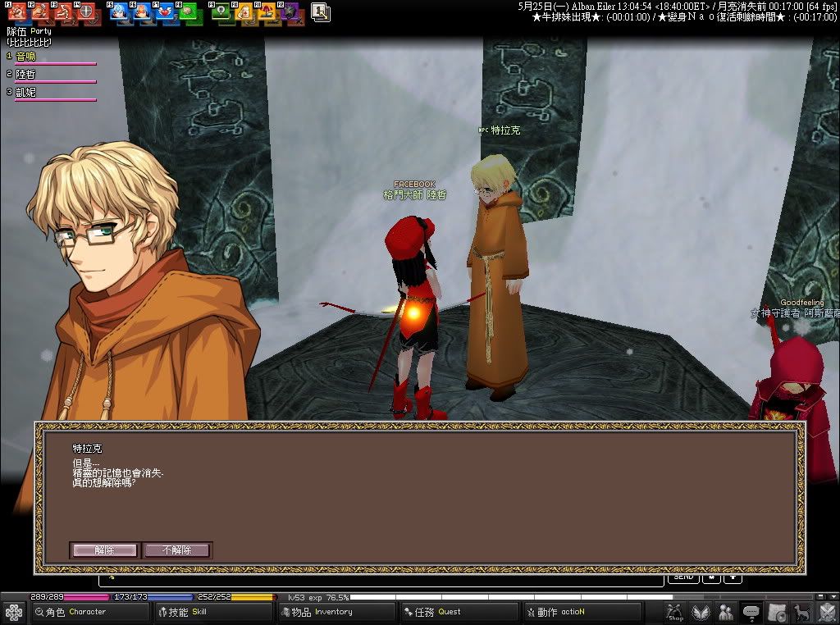Viewport: 840px width, 625px height.
Task: Choose 不解除 in the NPC dialog
Action: (x=177, y=550)
